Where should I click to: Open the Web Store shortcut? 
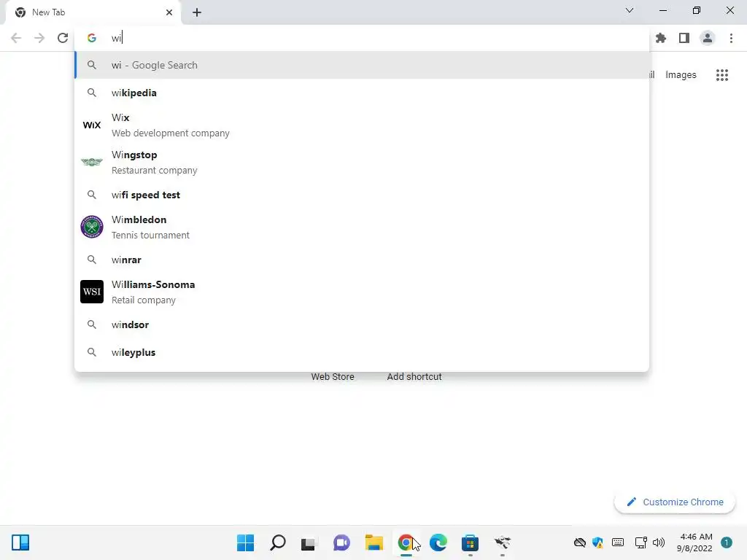tap(333, 376)
